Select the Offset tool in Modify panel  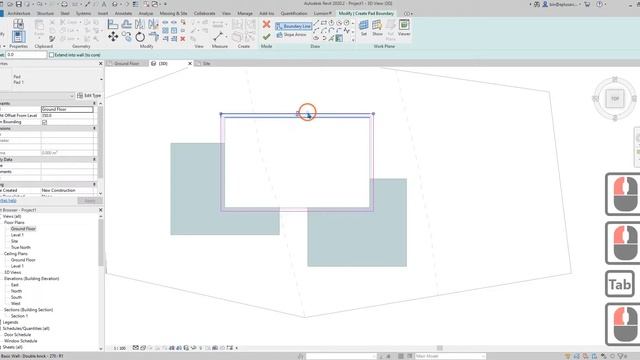[127, 24]
